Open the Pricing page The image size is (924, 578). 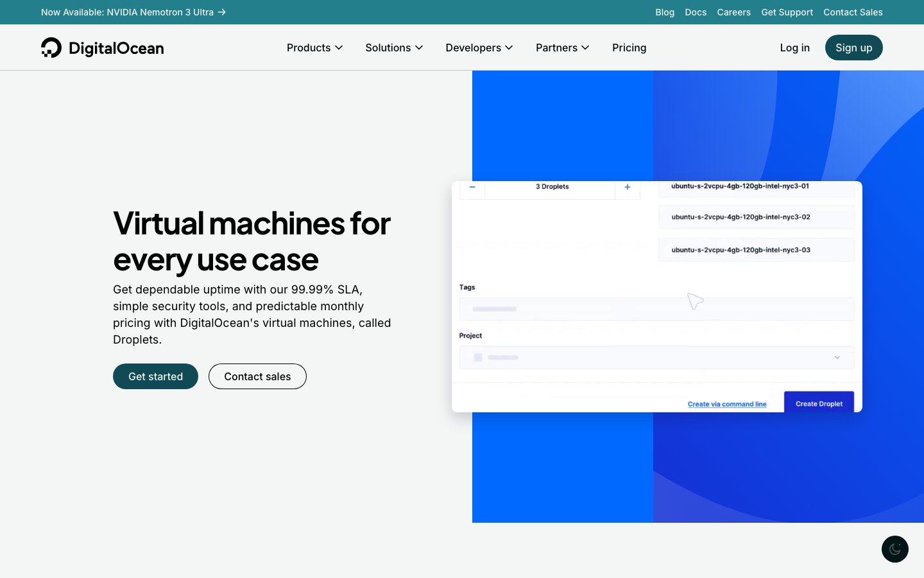[629, 48]
